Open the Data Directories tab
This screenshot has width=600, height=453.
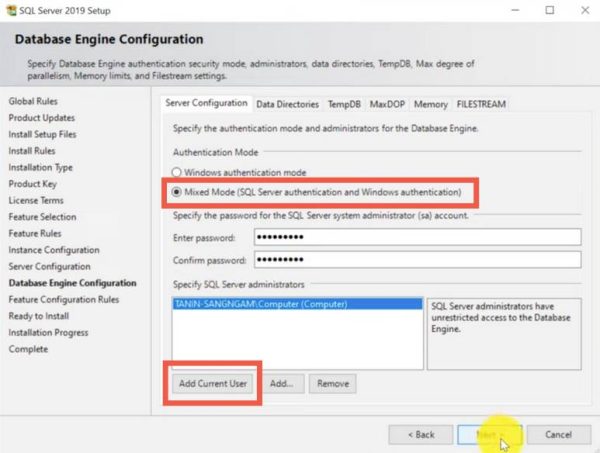(x=287, y=104)
